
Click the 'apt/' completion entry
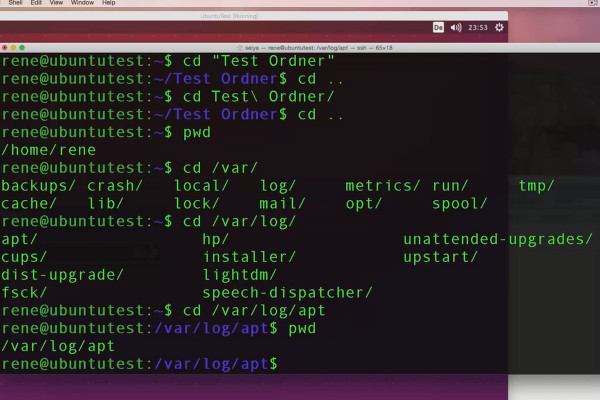point(19,240)
